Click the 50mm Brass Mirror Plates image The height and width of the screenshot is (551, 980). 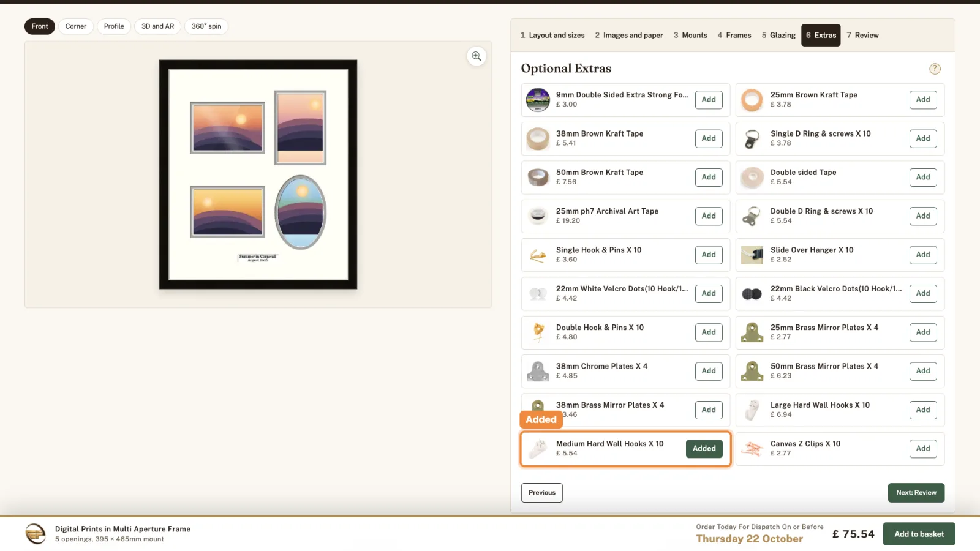pos(752,371)
